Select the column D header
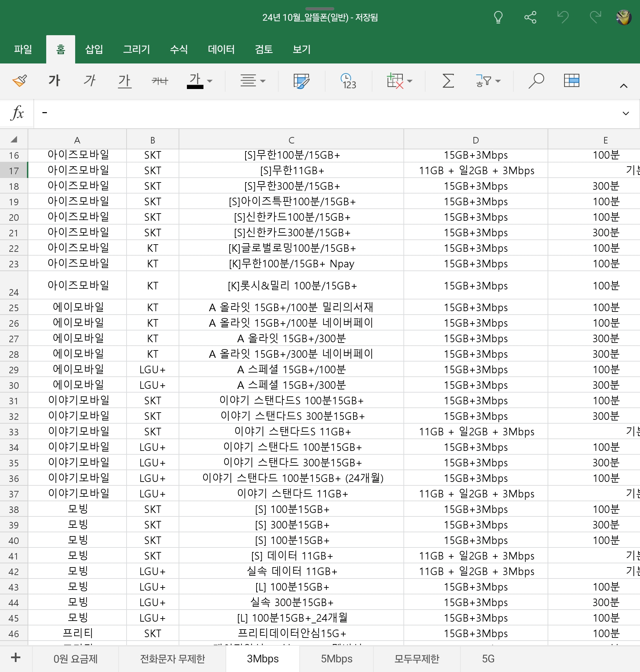640x672 pixels. tap(476, 140)
